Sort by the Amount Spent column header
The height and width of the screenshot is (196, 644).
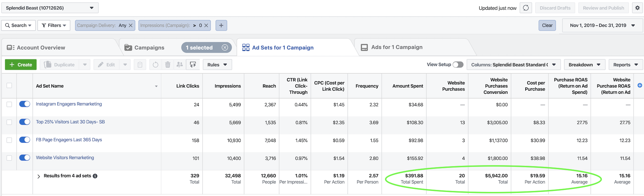408,86
